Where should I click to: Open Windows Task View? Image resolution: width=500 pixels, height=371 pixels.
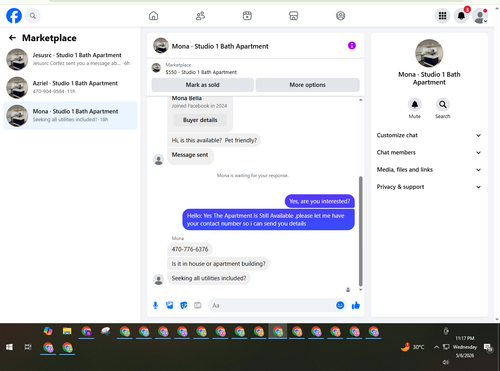point(28,347)
